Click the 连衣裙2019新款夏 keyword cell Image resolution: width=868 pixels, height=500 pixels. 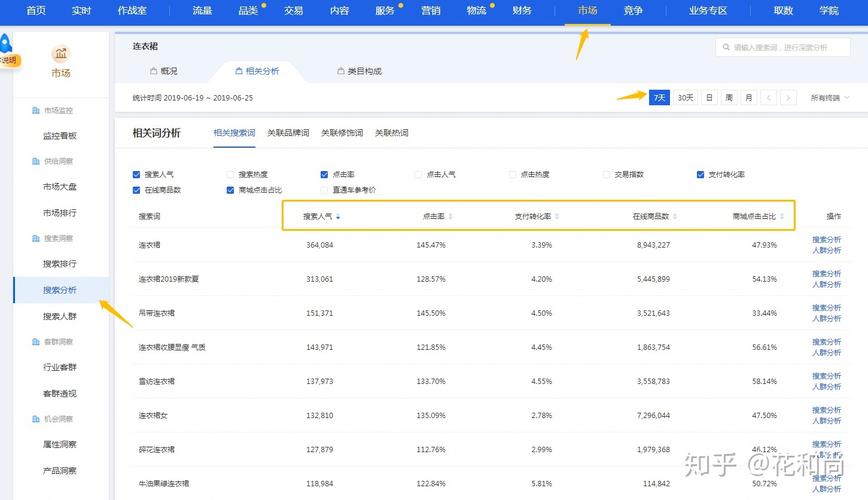[168, 279]
